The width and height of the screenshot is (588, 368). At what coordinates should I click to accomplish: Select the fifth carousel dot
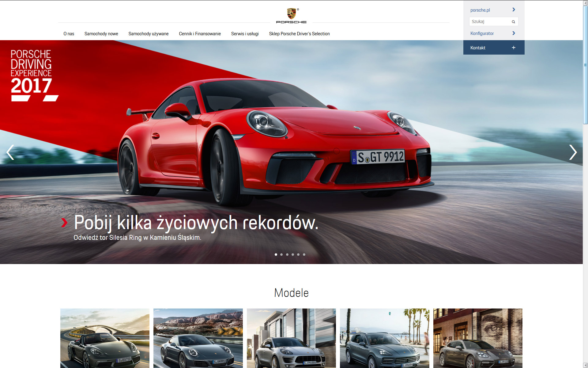click(298, 255)
